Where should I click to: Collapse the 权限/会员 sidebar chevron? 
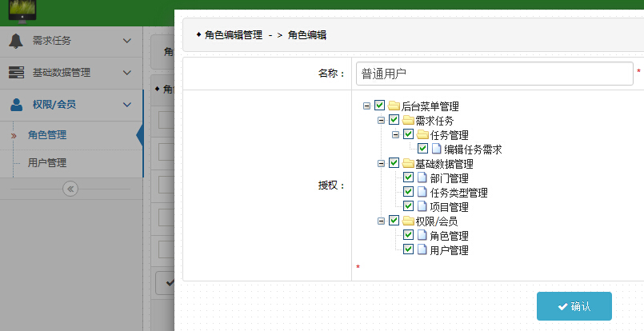[x=127, y=105]
